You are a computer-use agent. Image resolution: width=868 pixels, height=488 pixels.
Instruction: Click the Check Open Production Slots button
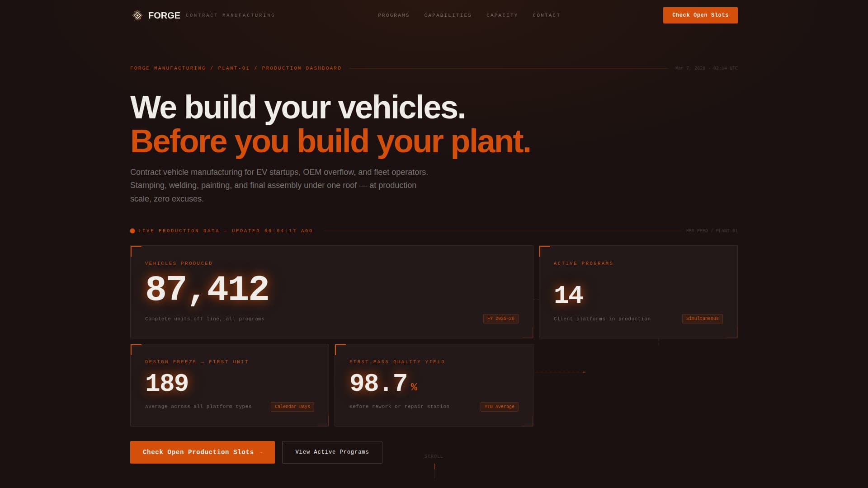202,452
